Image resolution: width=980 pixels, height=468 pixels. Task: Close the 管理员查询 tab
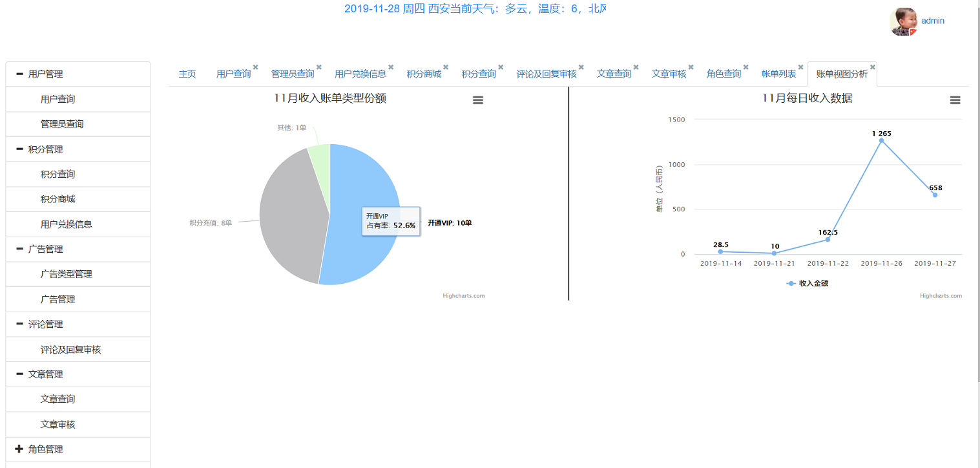(318, 67)
